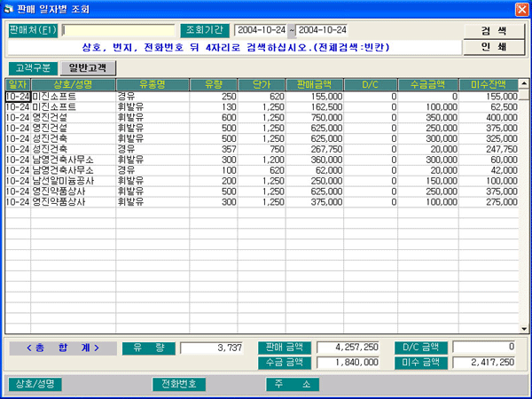Click the D/C column header
The height and width of the screenshot is (399, 532).
(371, 85)
